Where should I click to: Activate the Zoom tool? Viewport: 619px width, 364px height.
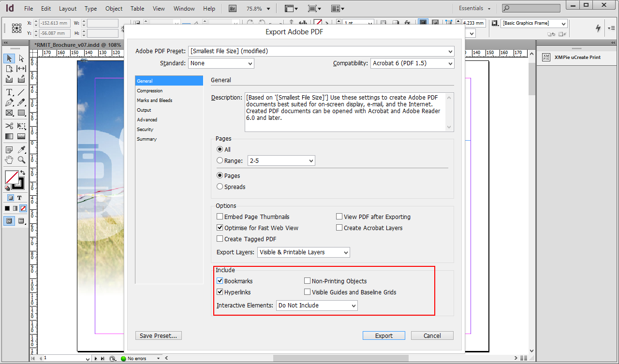tap(21, 160)
